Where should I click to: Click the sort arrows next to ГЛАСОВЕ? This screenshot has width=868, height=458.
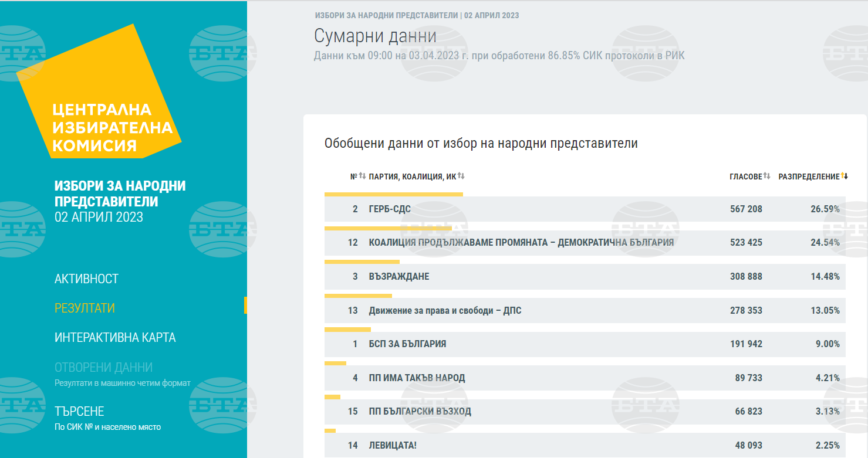(x=766, y=177)
